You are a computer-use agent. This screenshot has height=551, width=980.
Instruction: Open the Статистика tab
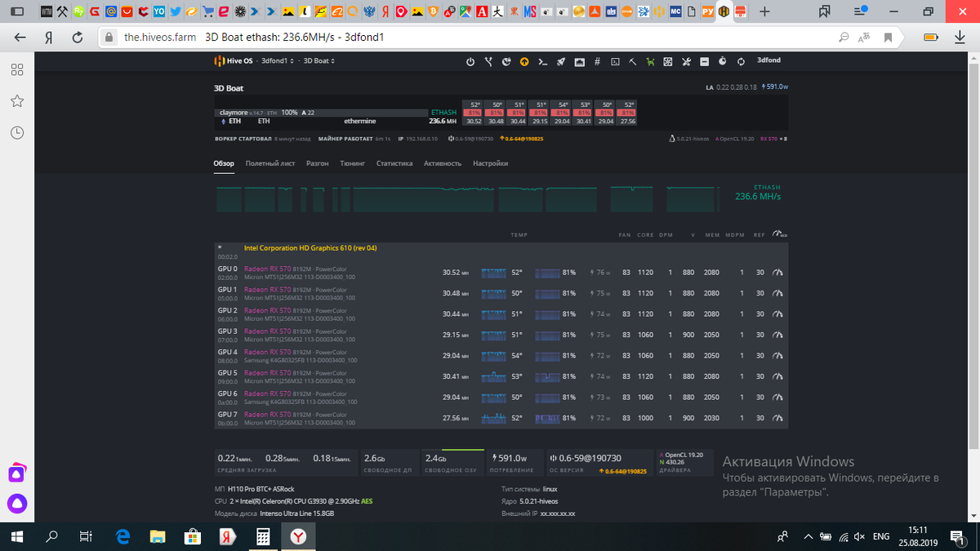[394, 163]
